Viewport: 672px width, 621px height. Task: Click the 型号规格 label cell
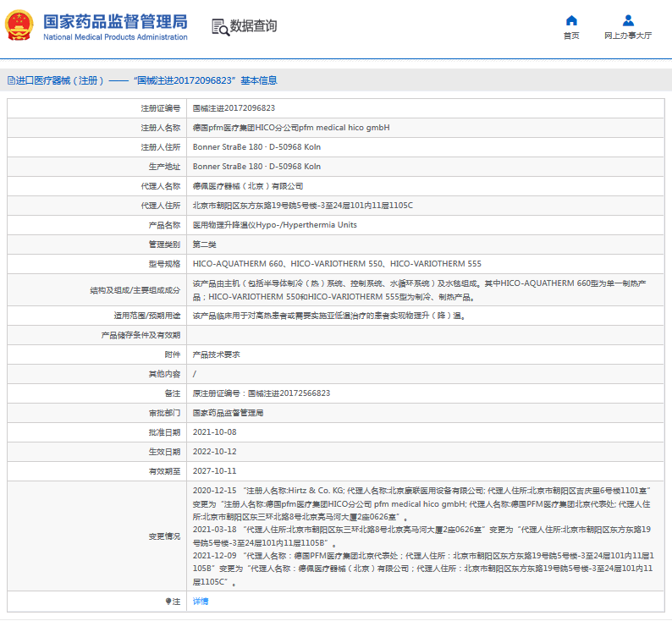tap(96, 264)
